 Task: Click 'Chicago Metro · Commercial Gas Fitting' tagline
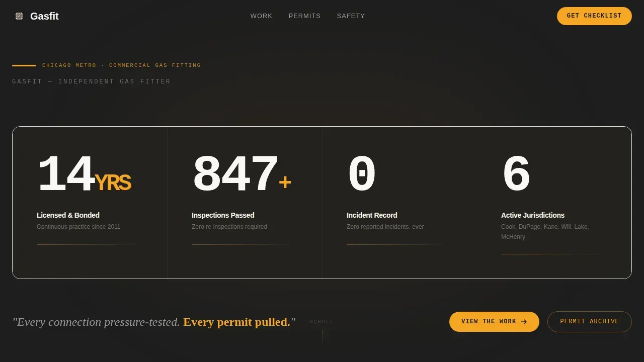[121, 65]
